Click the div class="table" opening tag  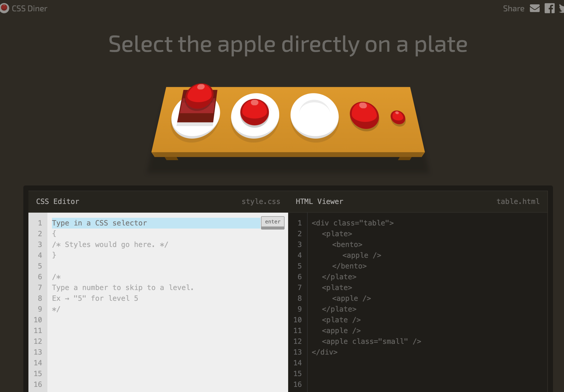point(352,223)
